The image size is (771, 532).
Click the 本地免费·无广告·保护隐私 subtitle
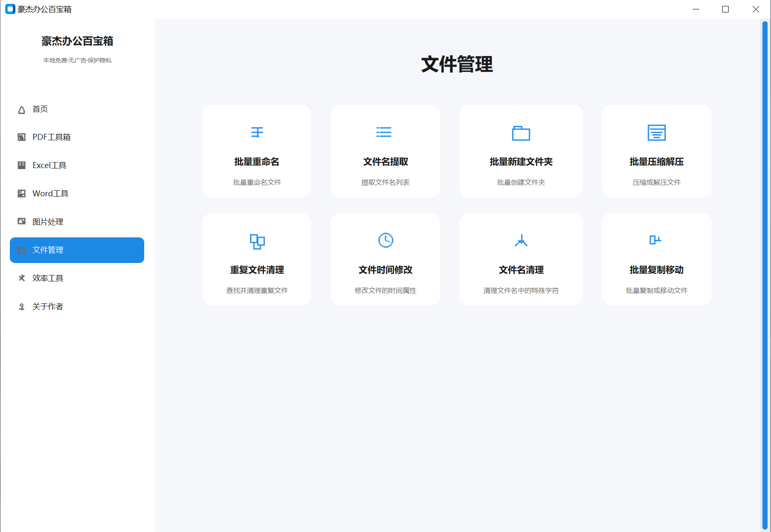(77, 60)
